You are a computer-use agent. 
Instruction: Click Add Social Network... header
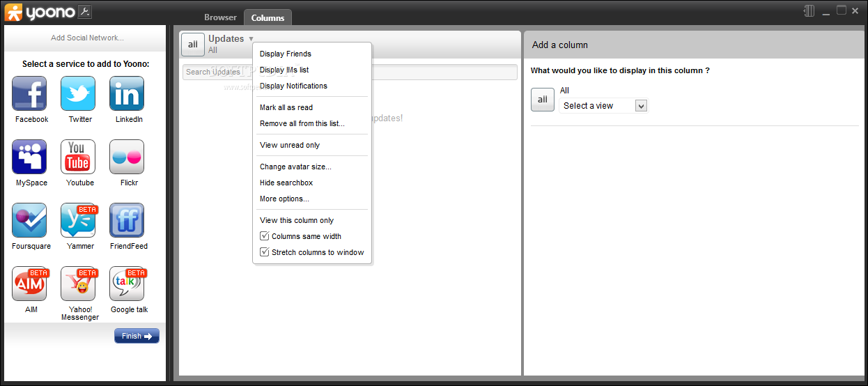tap(87, 38)
